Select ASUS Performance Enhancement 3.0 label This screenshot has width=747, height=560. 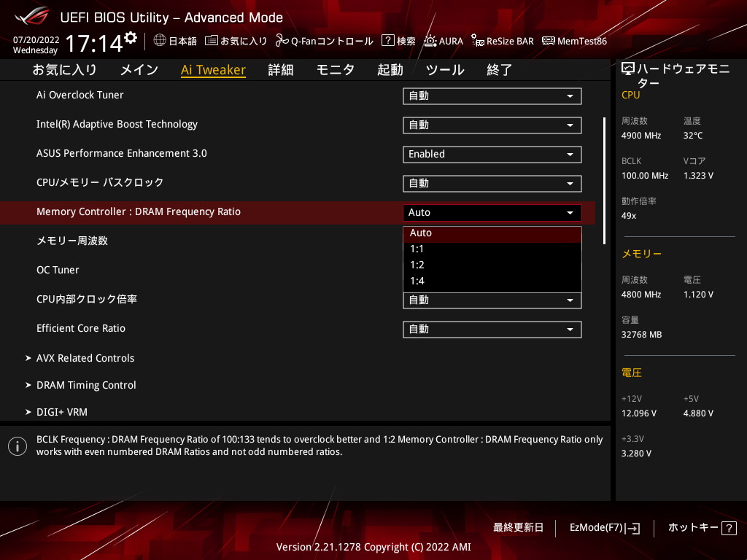(x=122, y=153)
